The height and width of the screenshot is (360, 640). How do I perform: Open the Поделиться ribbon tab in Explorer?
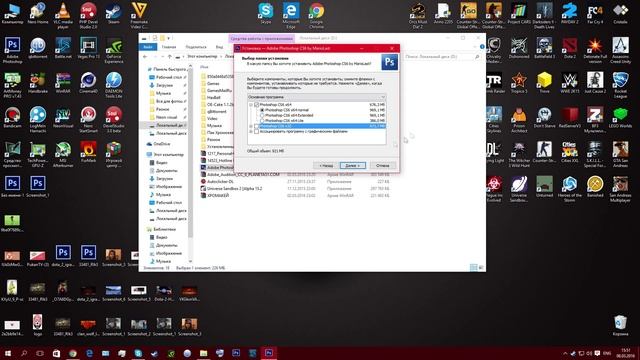point(196,47)
